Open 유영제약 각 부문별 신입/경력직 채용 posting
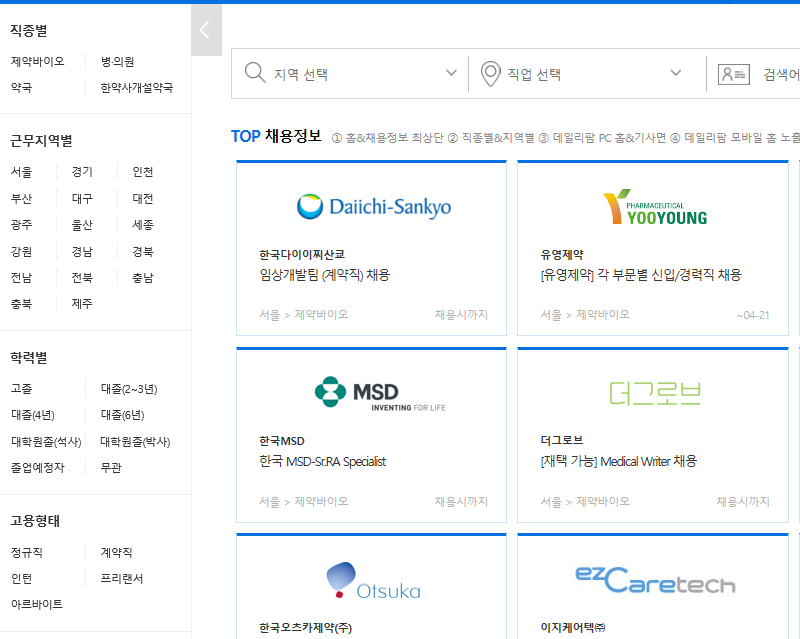The height and width of the screenshot is (639, 800). [641, 276]
